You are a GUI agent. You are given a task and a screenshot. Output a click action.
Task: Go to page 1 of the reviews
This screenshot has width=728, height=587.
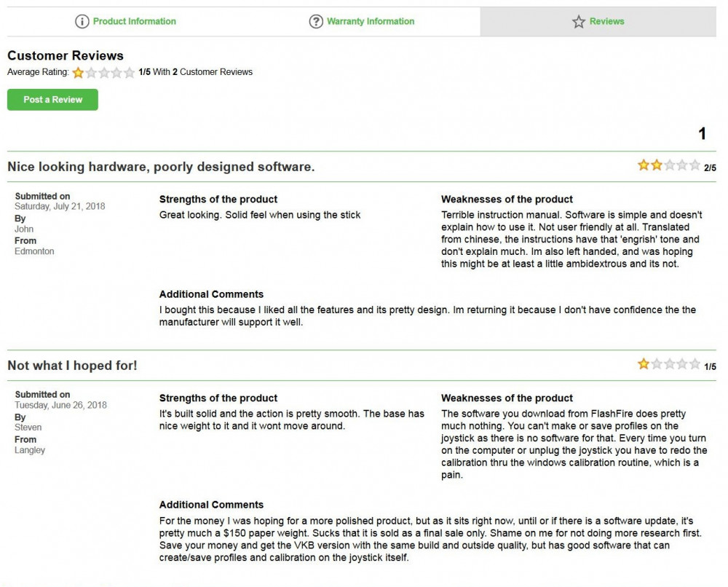point(702,134)
